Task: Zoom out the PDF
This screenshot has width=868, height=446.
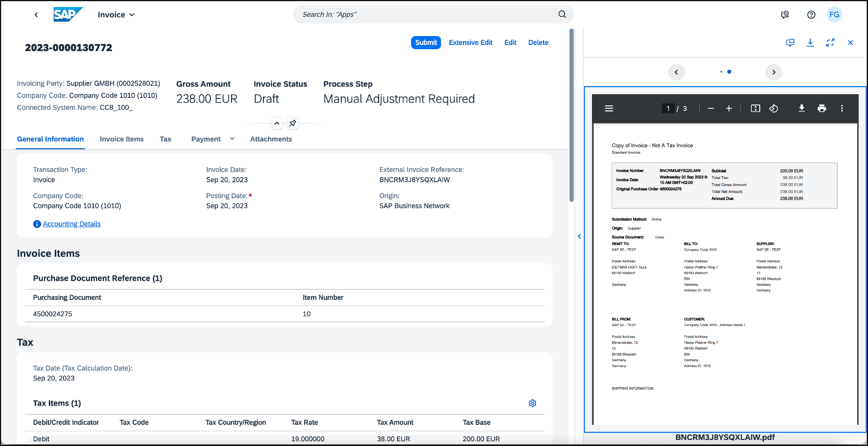Action: (711, 108)
